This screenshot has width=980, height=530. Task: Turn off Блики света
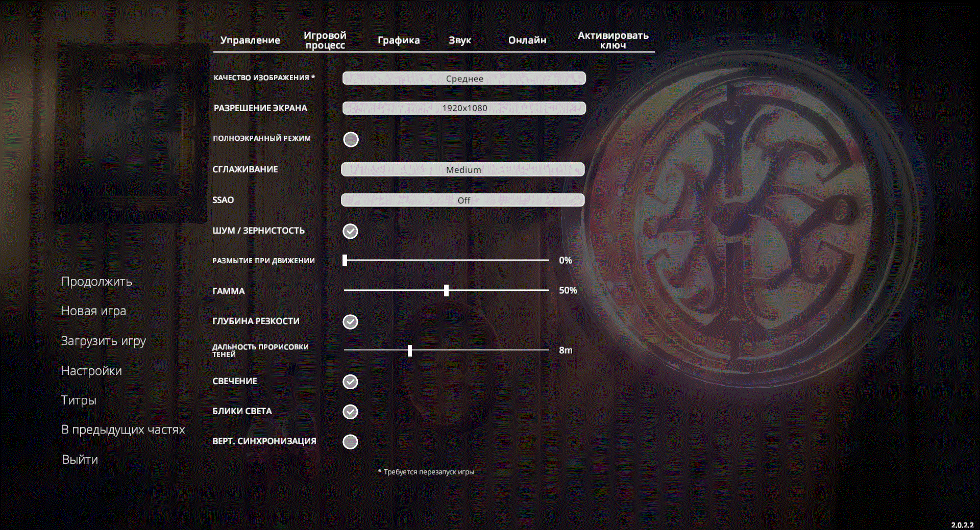pos(350,412)
